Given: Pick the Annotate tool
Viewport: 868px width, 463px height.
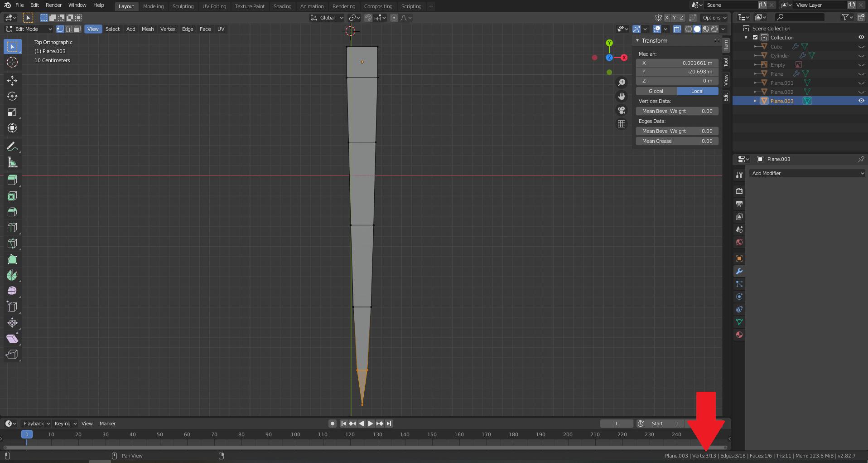Looking at the screenshot, I should (x=12, y=146).
